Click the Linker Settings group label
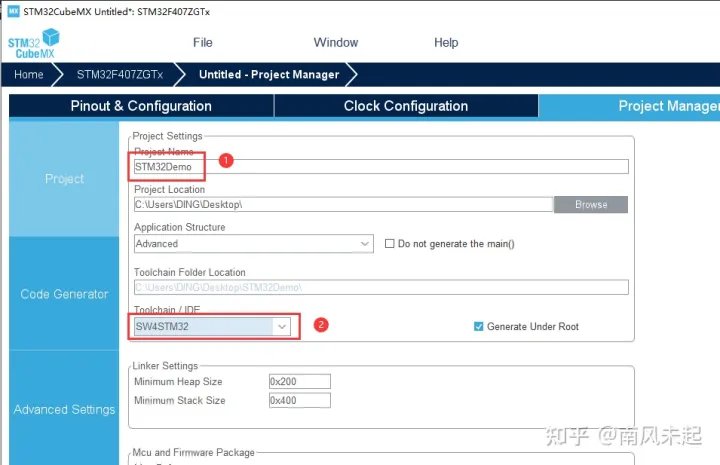 coord(165,366)
